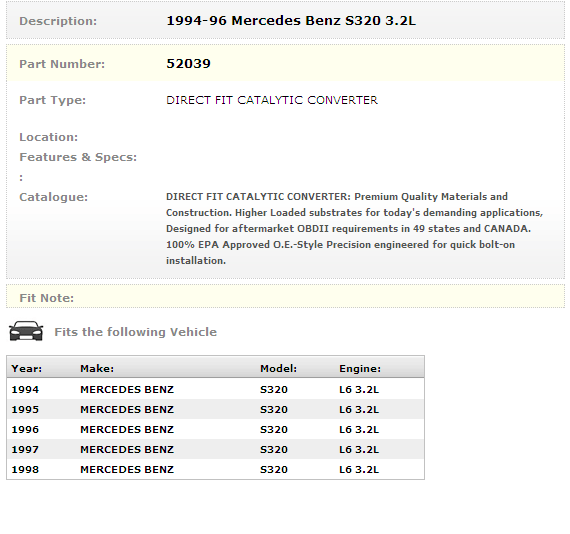
Task: Select the description text 1994-96 Mercedes Benz S320 3.2L
Action: [291, 21]
